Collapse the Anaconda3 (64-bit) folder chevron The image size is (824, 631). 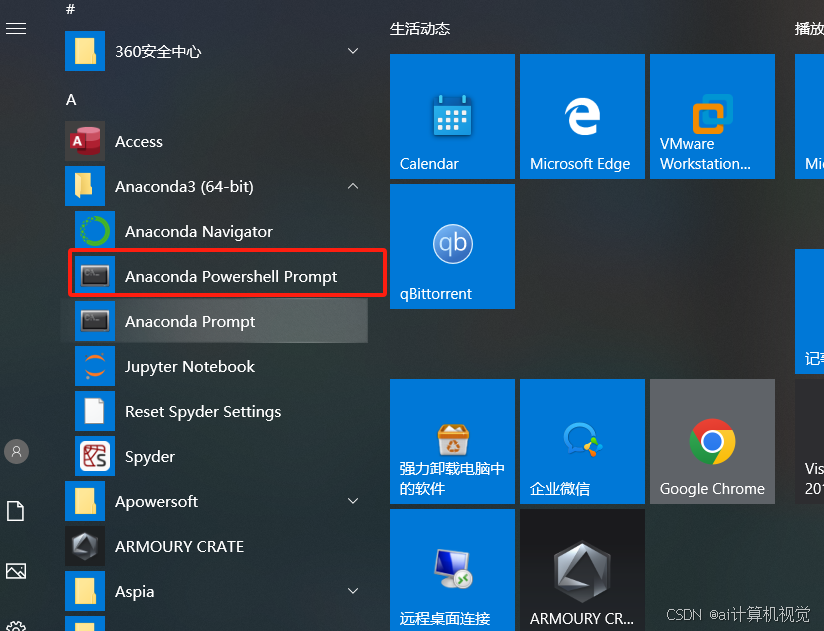coord(353,186)
